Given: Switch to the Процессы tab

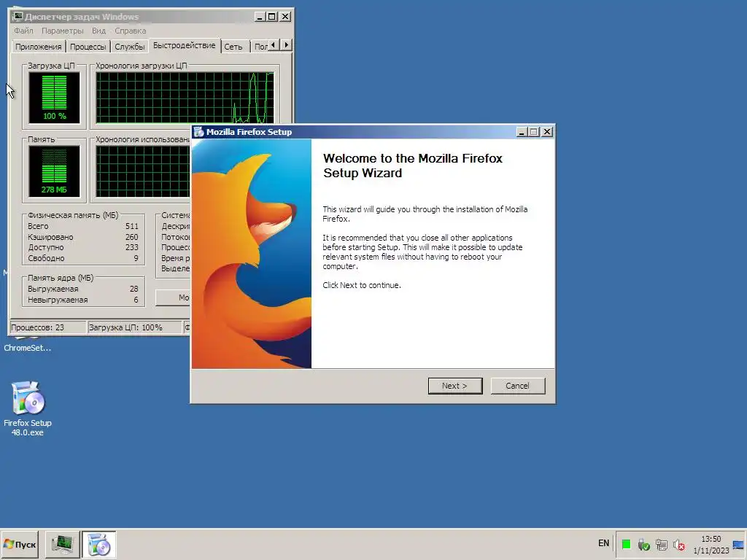Looking at the screenshot, I should click(x=88, y=47).
